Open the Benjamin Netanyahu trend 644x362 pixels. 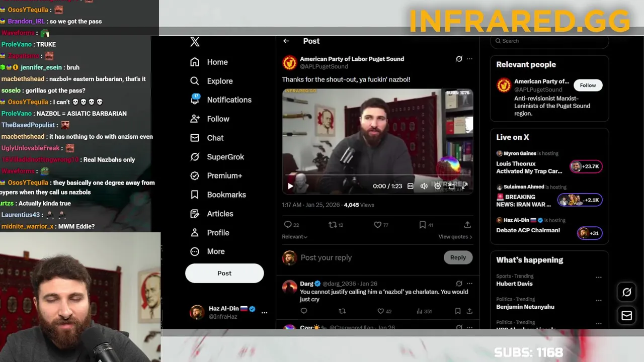(525, 307)
